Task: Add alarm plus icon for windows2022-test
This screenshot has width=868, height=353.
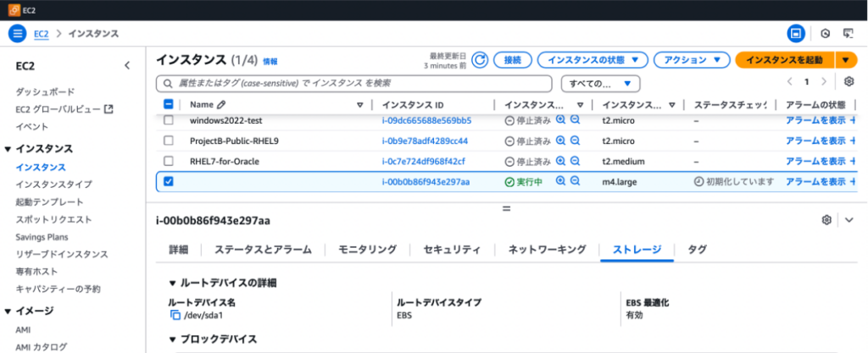Action: click(853, 120)
